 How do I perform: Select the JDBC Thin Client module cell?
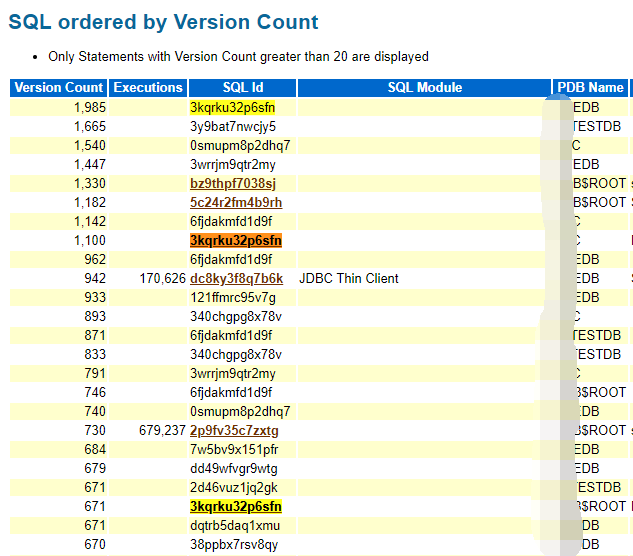coord(349,279)
